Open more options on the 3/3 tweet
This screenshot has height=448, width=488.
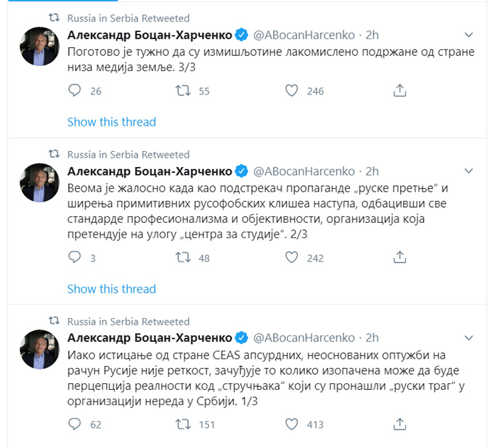[469, 35]
